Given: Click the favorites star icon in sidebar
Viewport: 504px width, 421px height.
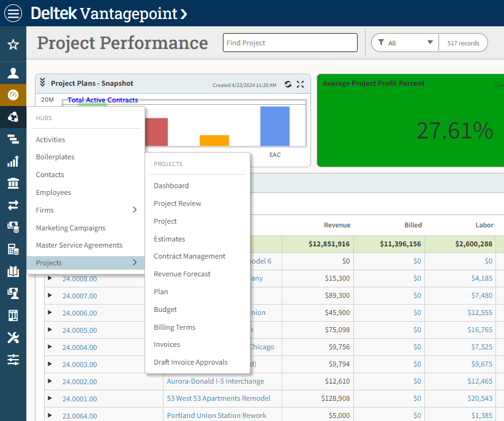Looking at the screenshot, I should pos(13,45).
